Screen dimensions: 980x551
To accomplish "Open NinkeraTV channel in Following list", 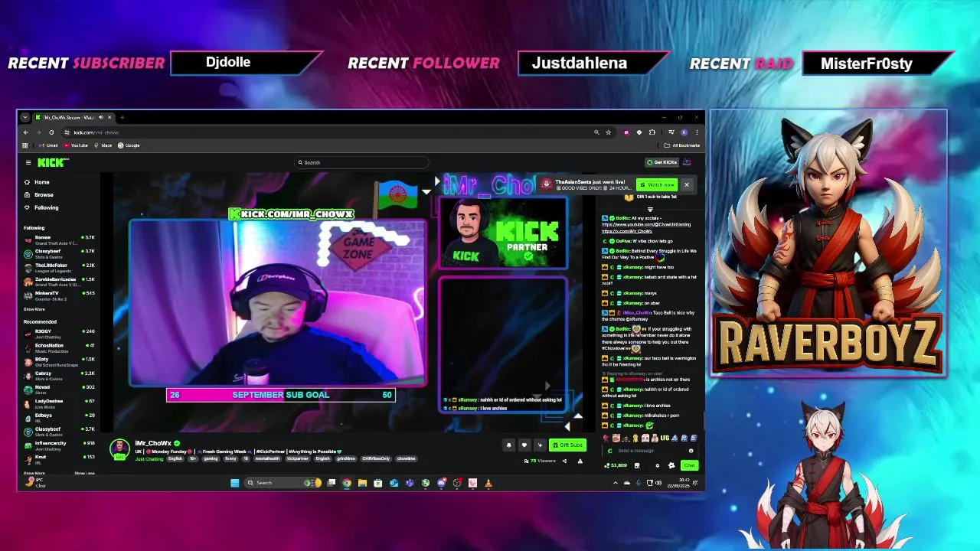I will 59,295.
